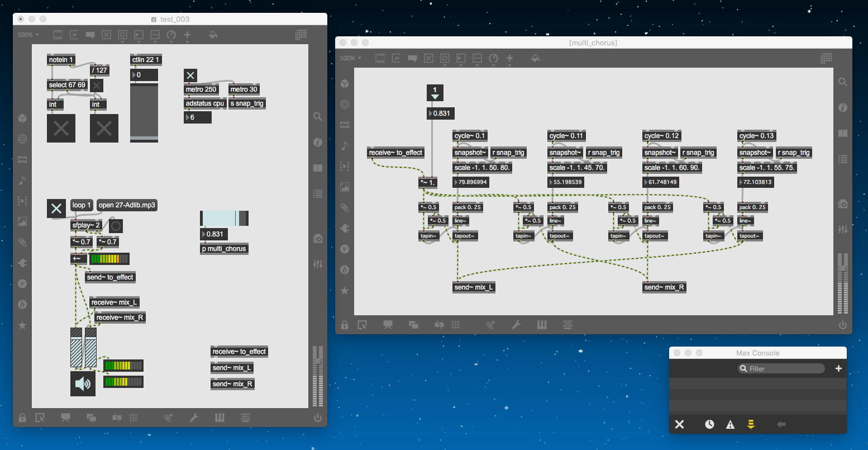This screenshot has height=450, width=868.
Task: Toggle the audio power button in multi_chorus
Action: 843,324
